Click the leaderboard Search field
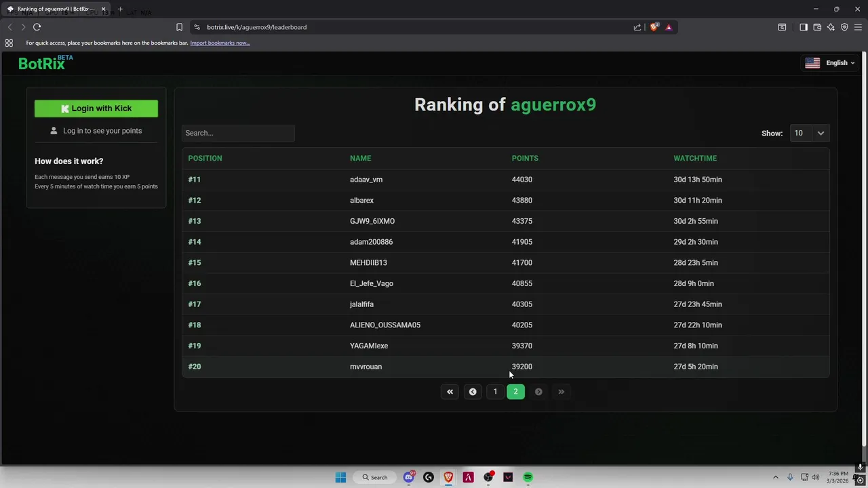This screenshot has height=488, width=868. 238,133
